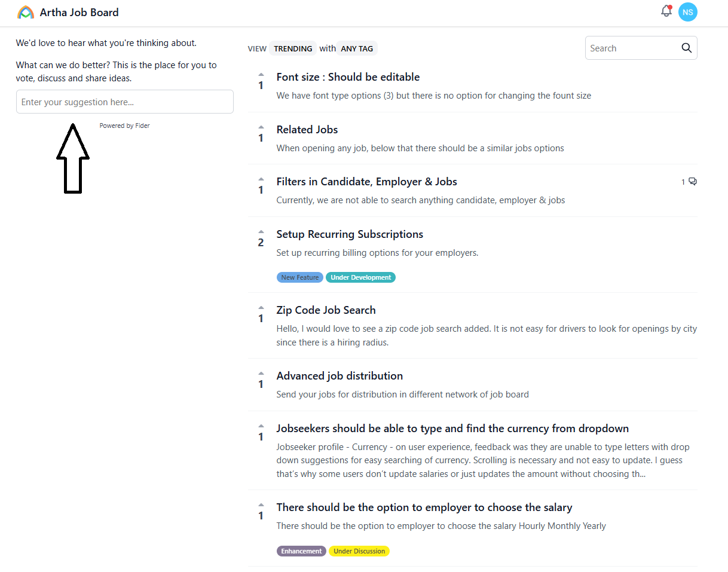Open the NS user avatar menu

[x=688, y=12]
